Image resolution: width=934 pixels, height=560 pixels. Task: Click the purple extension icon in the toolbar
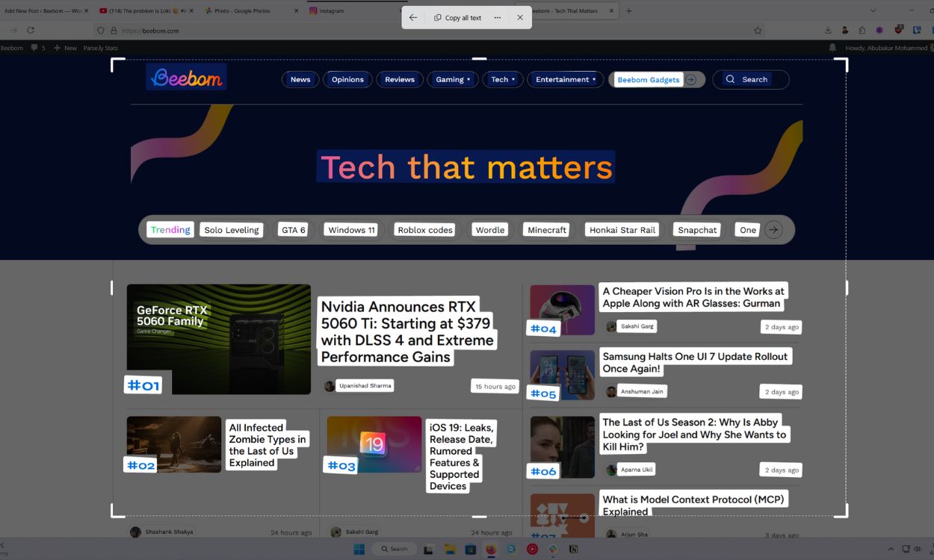[879, 30]
